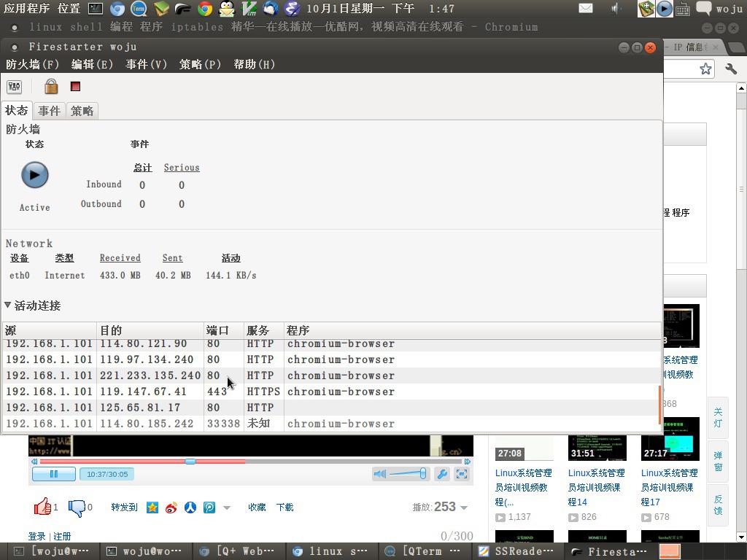The width and height of the screenshot is (747, 560).
Task: Click the thumbs up like icon
Action: point(42,506)
